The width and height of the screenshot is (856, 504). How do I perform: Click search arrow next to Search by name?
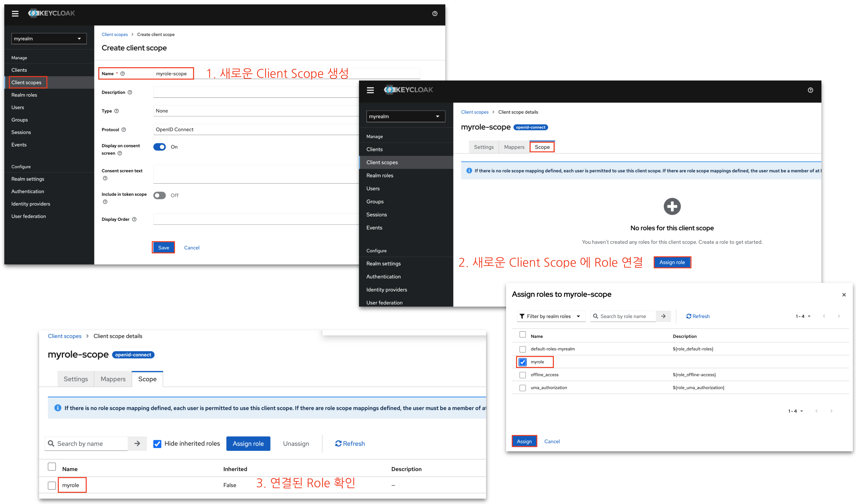(x=137, y=443)
